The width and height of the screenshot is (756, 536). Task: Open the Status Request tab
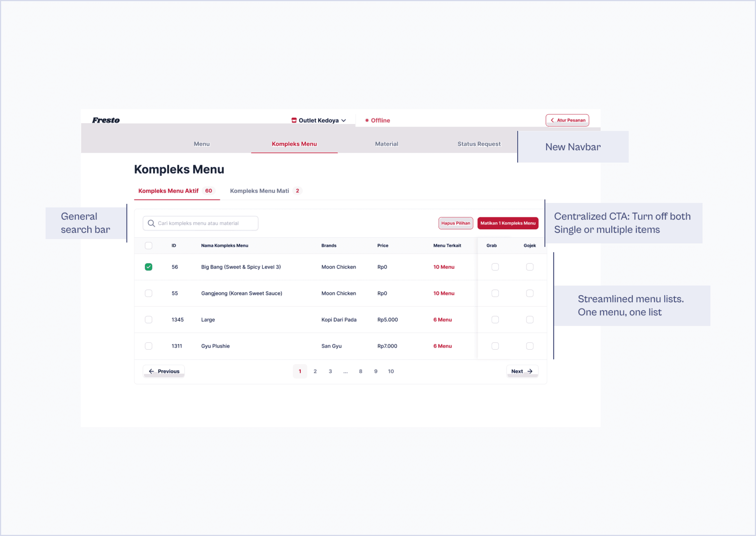tap(479, 144)
